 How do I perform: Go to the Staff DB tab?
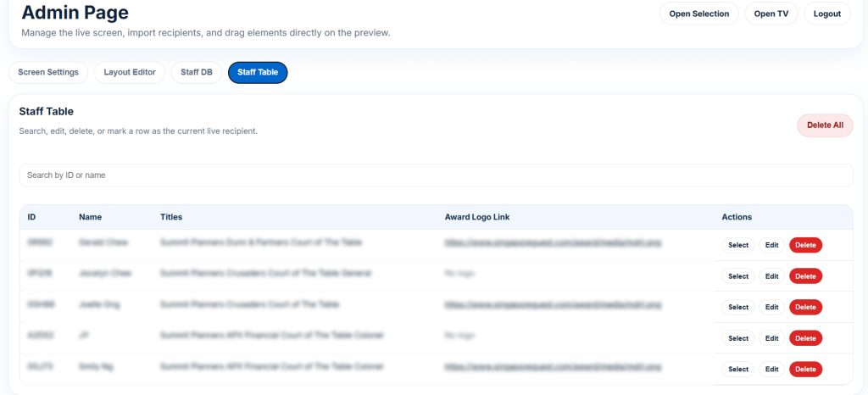tap(197, 73)
